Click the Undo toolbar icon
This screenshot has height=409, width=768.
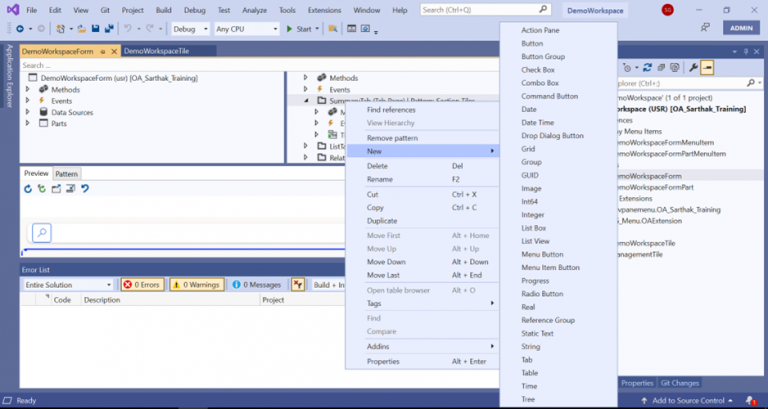tap(127, 29)
